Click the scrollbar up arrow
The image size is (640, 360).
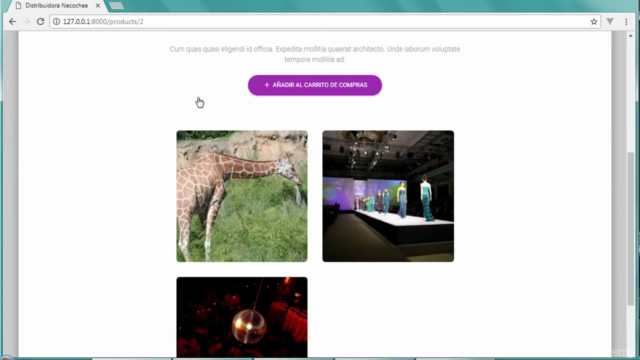(x=631, y=36)
